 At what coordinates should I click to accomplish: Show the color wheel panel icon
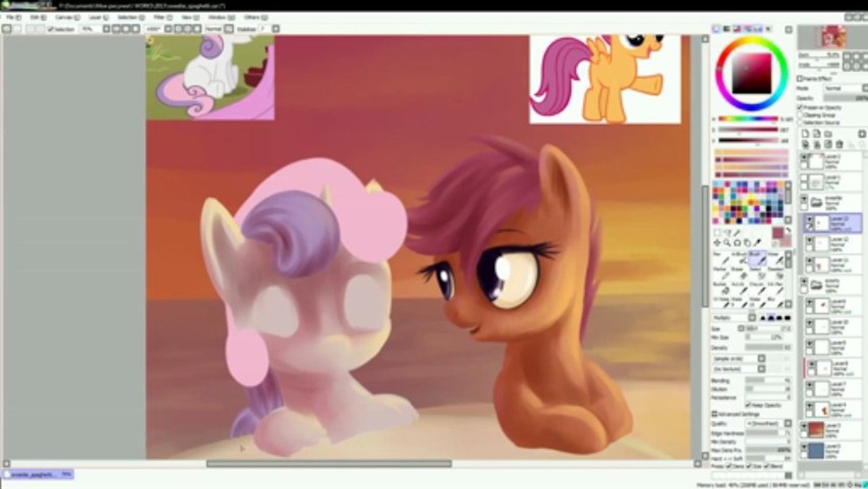[716, 29]
